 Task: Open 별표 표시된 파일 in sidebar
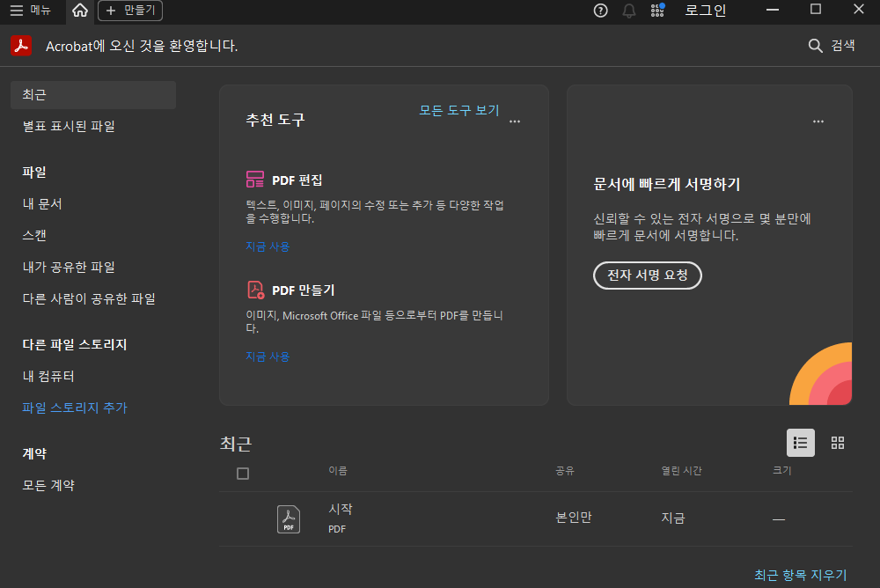[x=69, y=127]
